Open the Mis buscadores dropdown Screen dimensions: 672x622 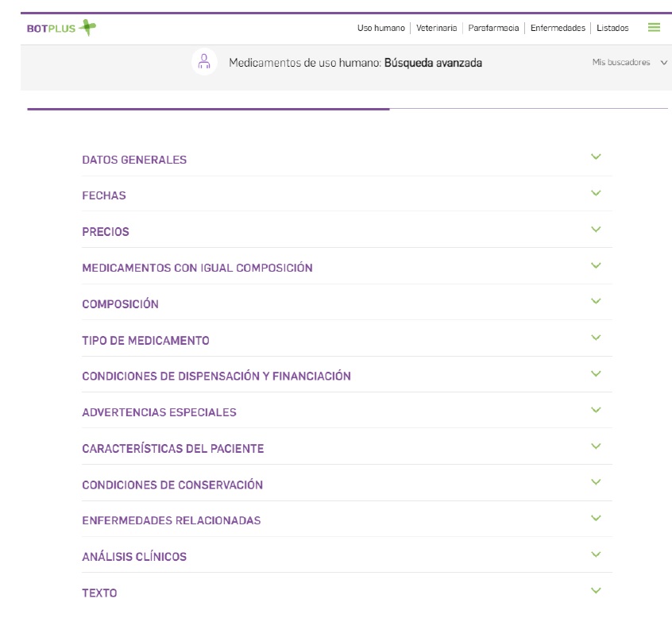tap(629, 63)
